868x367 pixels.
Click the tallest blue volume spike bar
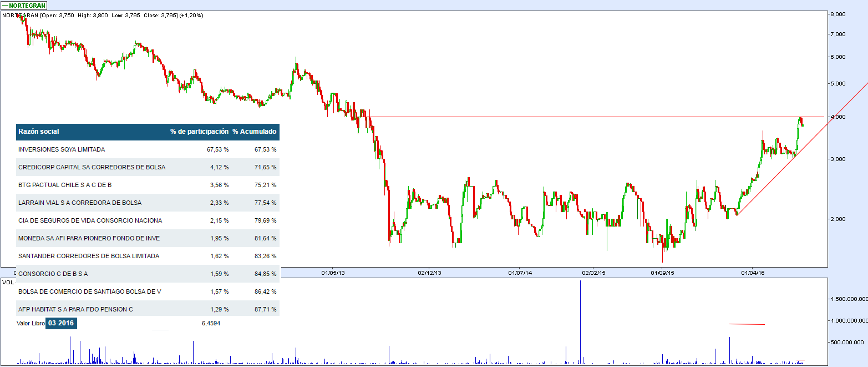pos(580,322)
